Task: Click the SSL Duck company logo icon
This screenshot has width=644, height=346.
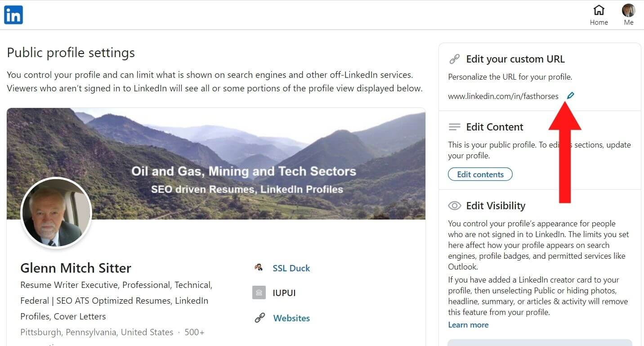Action: (258, 267)
